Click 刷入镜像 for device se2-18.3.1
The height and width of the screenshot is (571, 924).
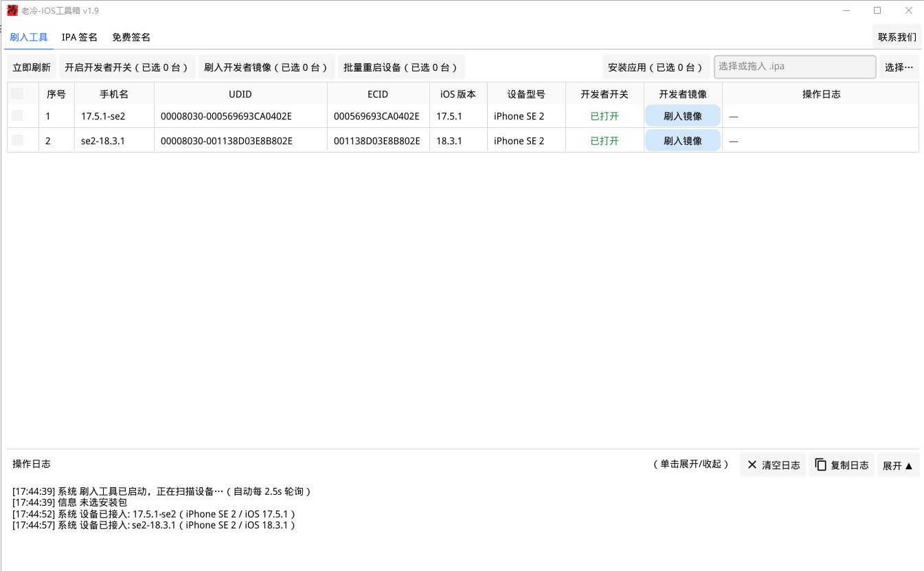click(683, 141)
